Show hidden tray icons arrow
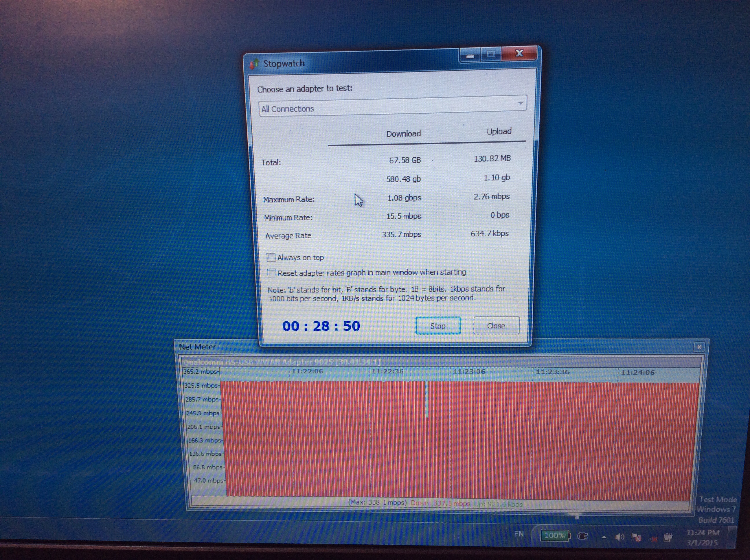 pos(604,537)
